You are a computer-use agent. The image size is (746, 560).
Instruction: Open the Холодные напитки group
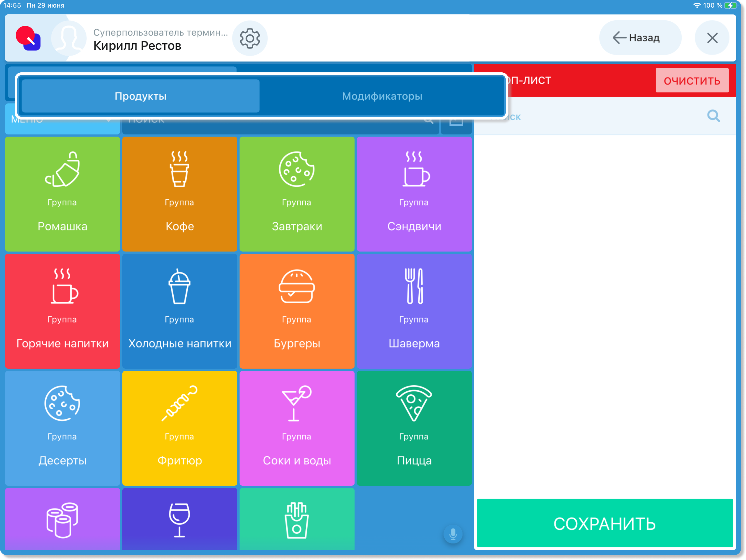[x=180, y=311]
